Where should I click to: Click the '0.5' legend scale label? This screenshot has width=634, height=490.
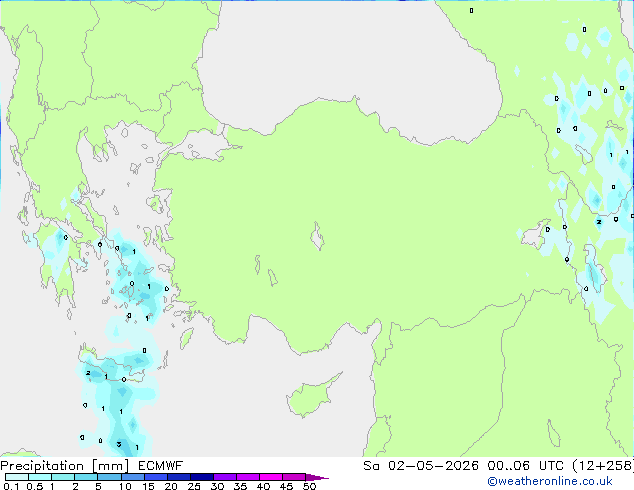(x=34, y=486)
